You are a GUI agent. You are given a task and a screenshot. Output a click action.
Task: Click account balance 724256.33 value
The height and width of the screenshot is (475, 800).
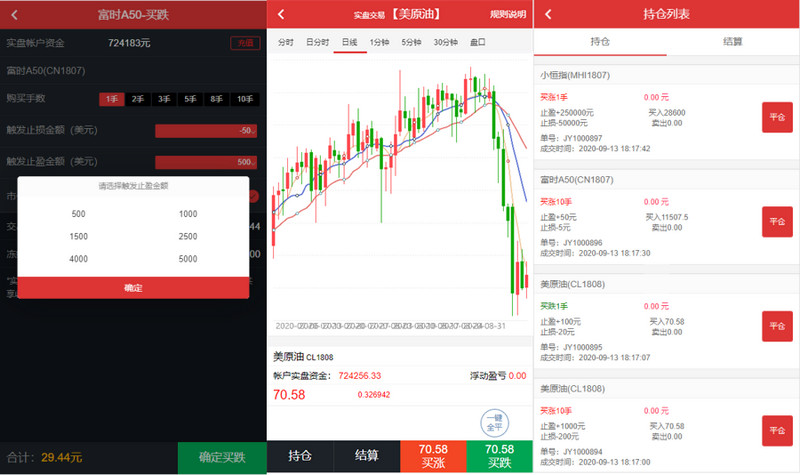click(x=360, y=376)
